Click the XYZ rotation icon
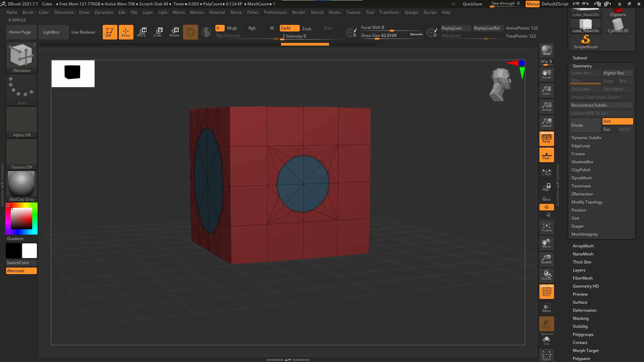Screen dimensions: 644x362 [x=546, y=199]
